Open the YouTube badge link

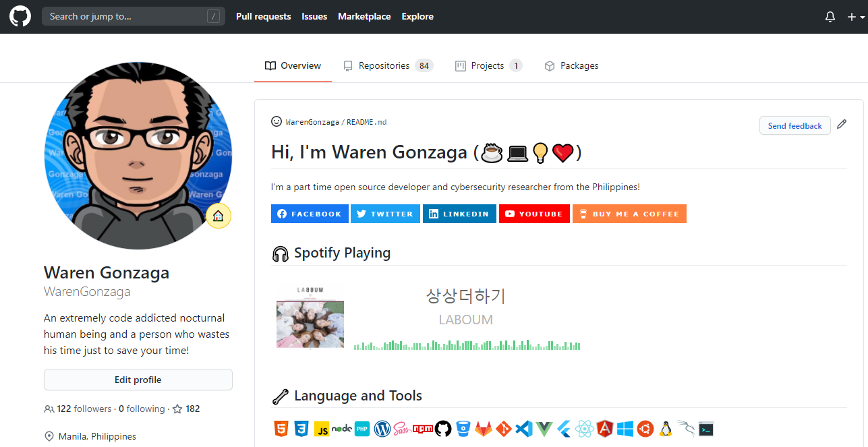click(x=534, y=214)
